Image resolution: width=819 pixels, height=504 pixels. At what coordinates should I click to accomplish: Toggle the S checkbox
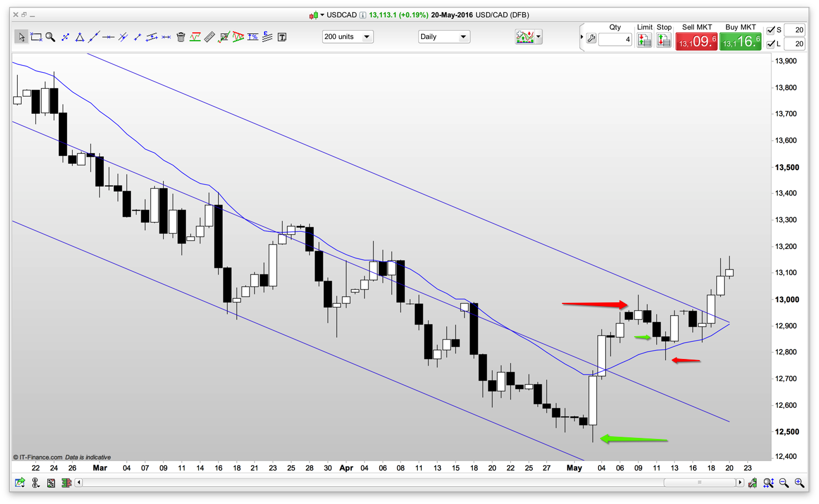pos(771,30)
